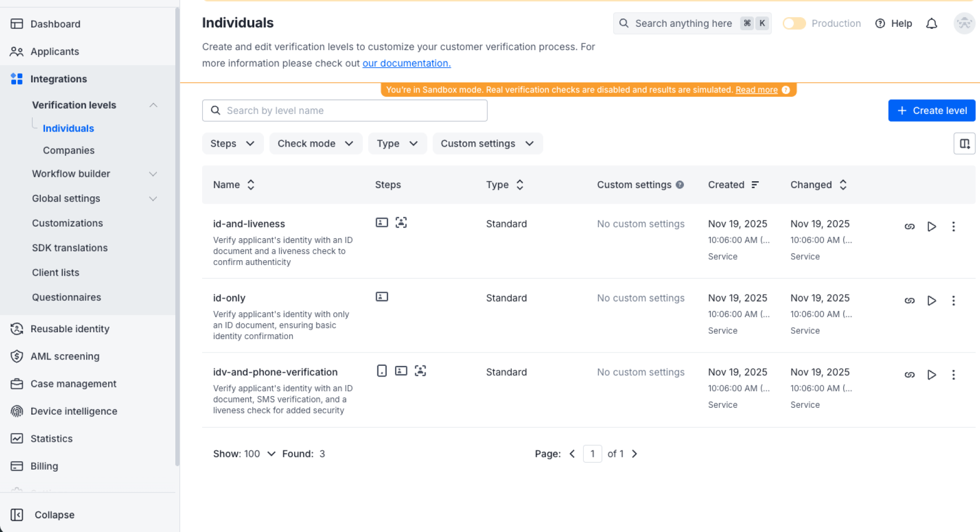Screen dimensions: 980x532
Task: Click the notifications bell icon
Action: 931,23
